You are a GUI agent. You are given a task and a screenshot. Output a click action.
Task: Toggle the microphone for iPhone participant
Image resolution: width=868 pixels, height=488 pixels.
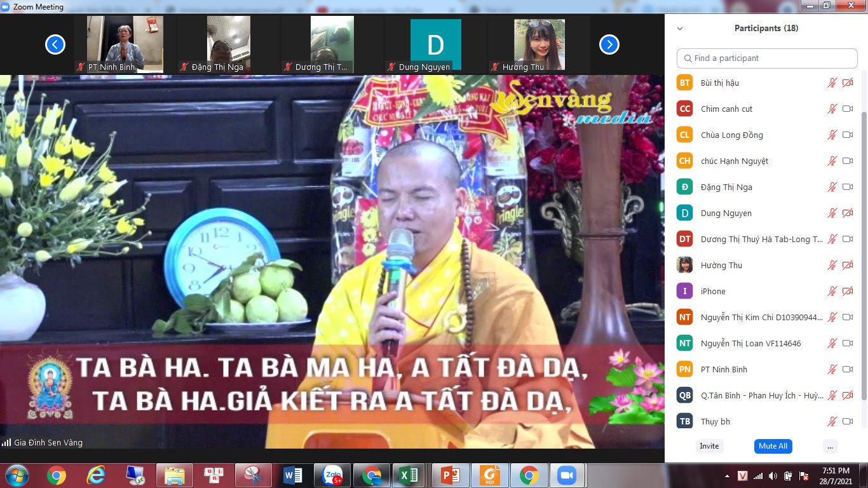(x=832, y=291)
